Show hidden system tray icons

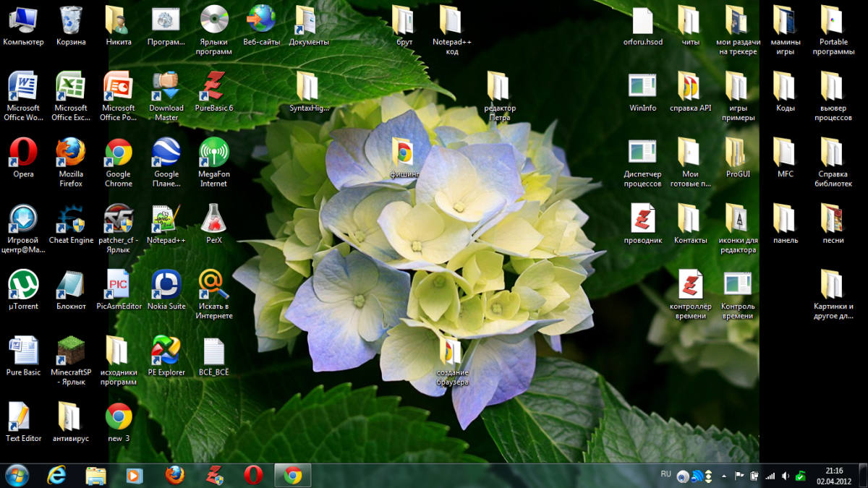click(724, 476)
